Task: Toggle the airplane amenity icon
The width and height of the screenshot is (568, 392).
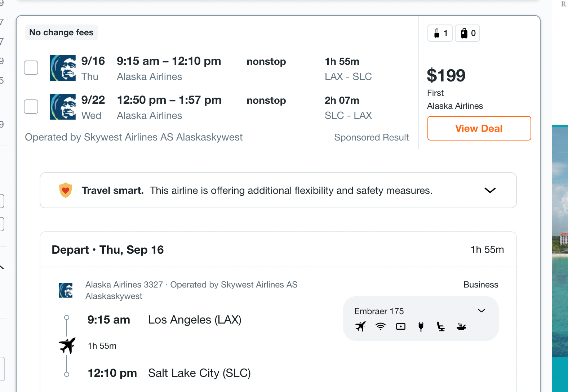Action: tap(360, 327)
